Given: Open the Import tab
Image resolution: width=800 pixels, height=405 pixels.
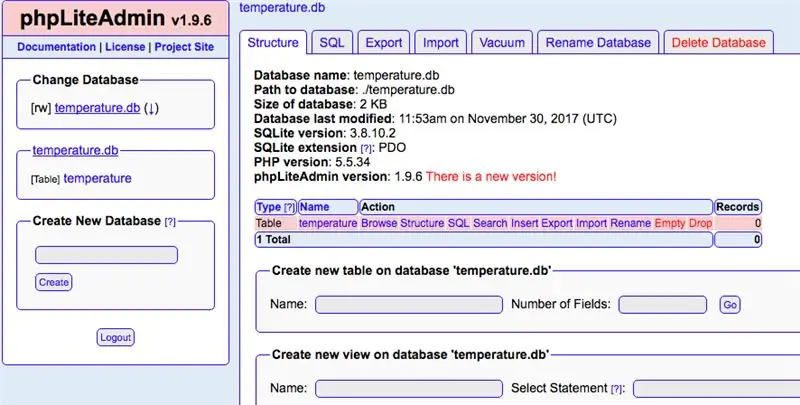Looking at the screenshot, I should pyautogui.click(x=440, y=43).
